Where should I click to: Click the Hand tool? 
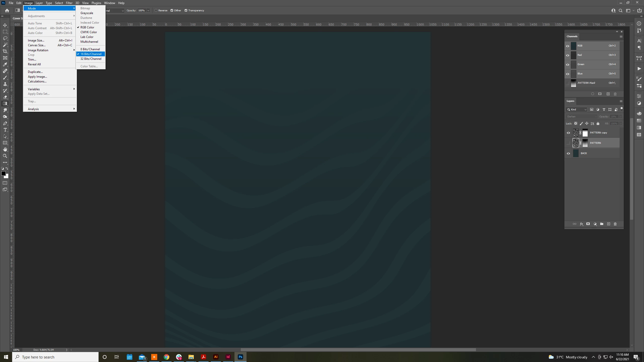point(5,149)
